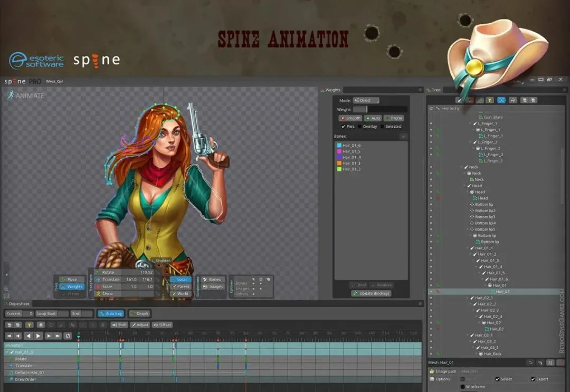Image resolution: width=570 pixels, height=392 pixels.
Task: Collapse the Head bone in the tree
Action: (464, 186)
